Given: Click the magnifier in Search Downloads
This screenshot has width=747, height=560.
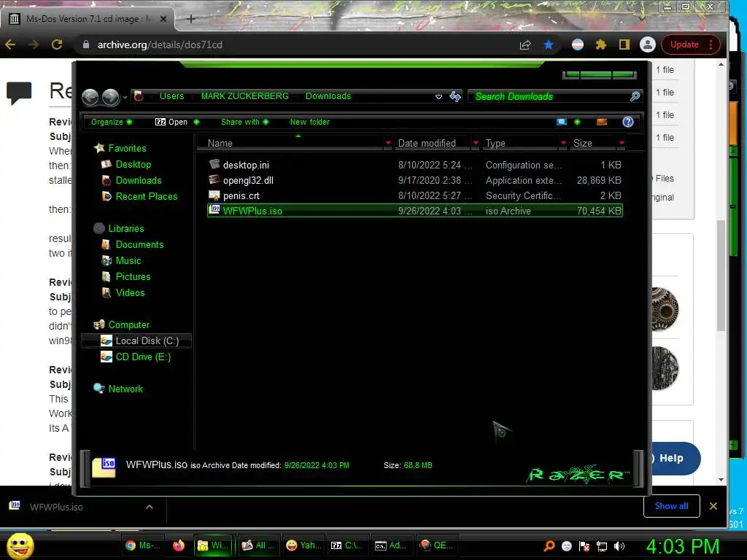Looking at the screenshot, I should 635,97.
